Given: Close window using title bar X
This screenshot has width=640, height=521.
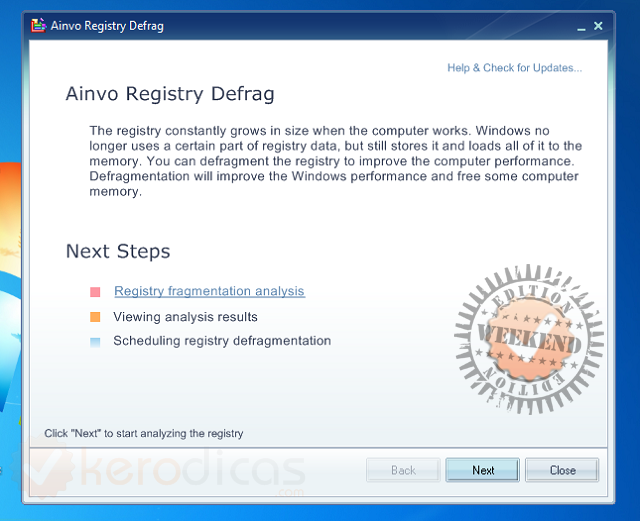Looking at the screenshot, I should (x=598, y=26).
